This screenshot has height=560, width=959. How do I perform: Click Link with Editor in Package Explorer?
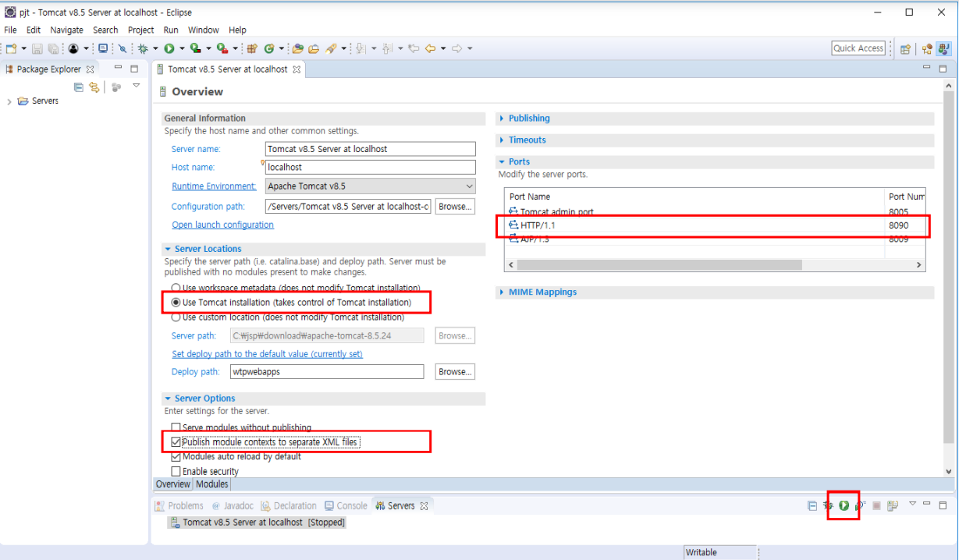coord(94,87)
